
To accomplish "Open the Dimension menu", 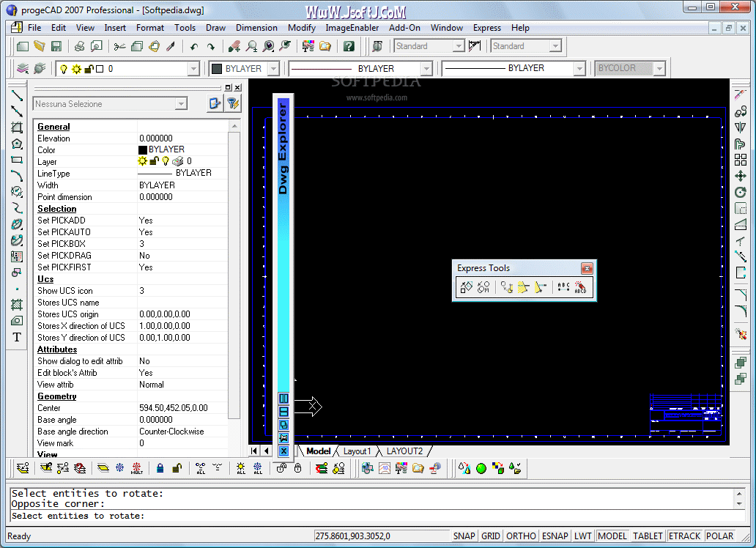I will tap(256, 28).
